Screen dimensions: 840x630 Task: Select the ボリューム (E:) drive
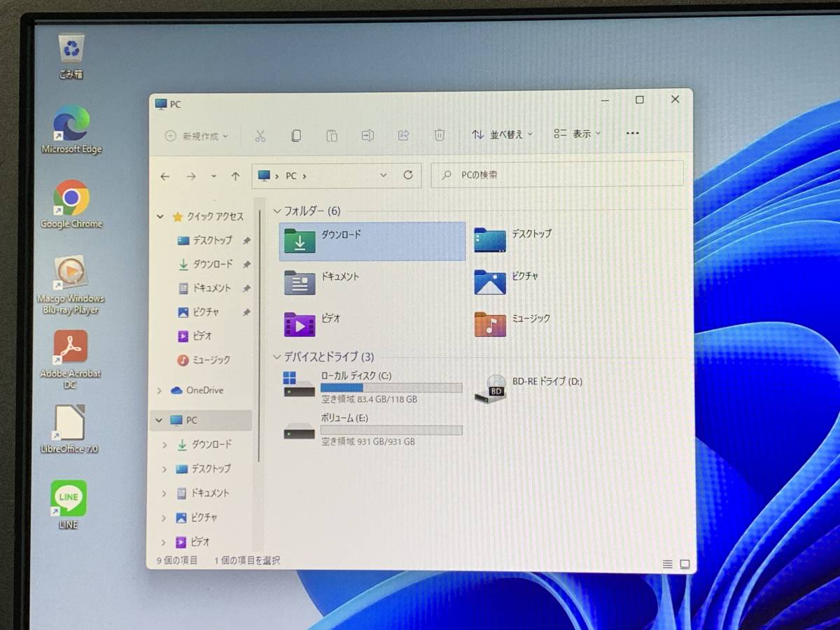[x=372, y=430]
